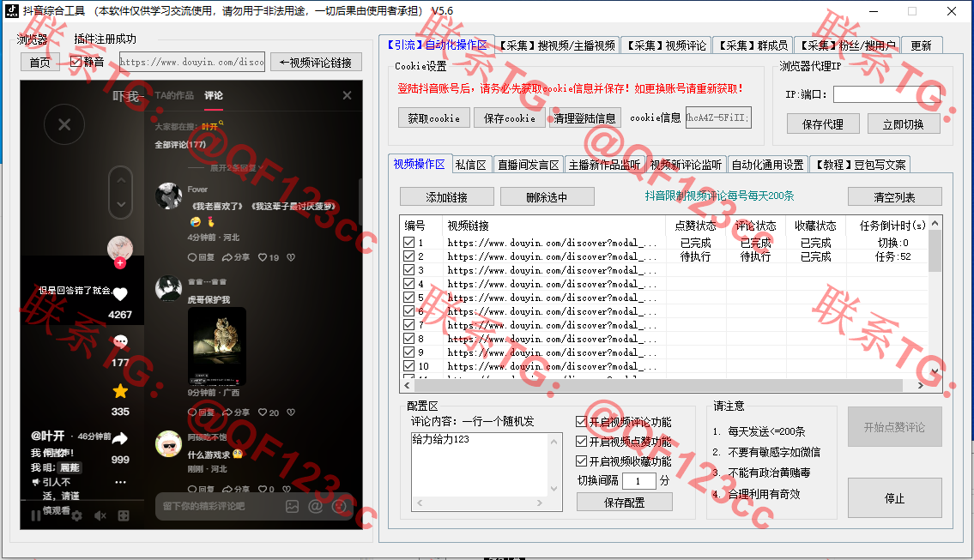Unmute the video with the speaker icon
Screen dimensions: 974x560
pyautogui.click(x=100, y=516)
